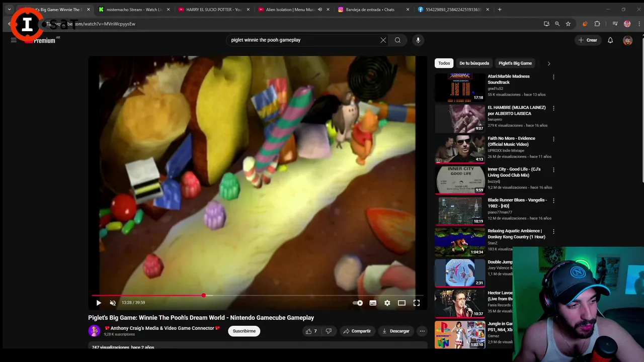This screenshot has height=362, width=644.
Task: Toggle the autoplay switch in the player
Action: click(358, 303)
